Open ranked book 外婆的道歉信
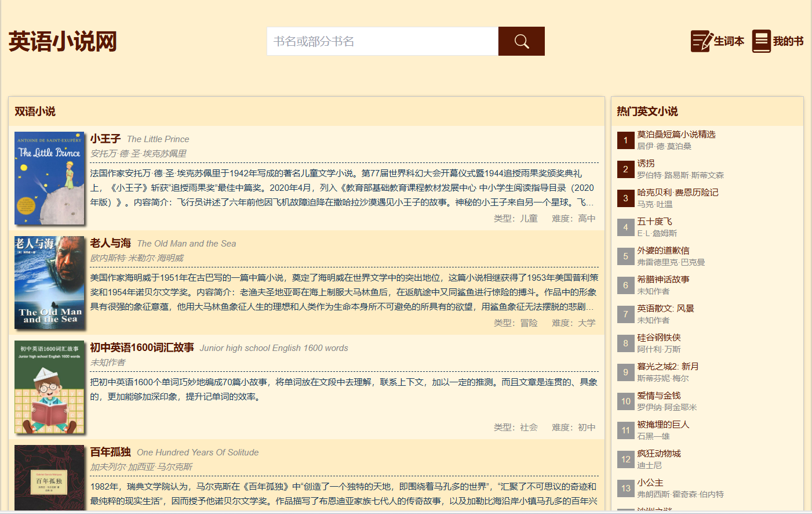The height and width of the screenshot is (514, 812). tap(663, 250)
